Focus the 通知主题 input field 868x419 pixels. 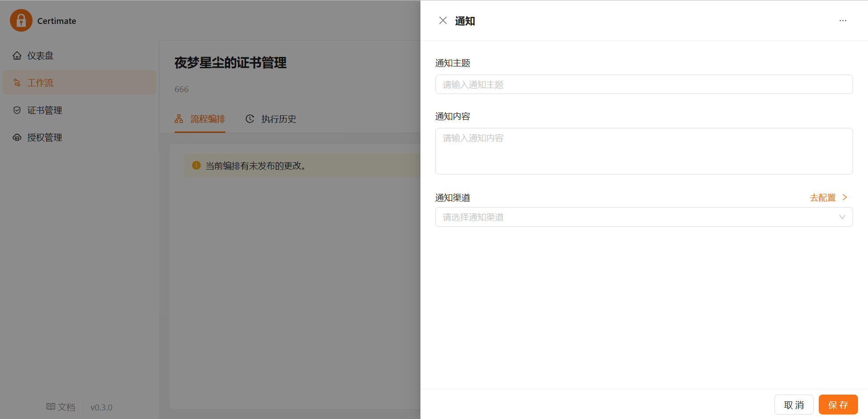(644, 85)
